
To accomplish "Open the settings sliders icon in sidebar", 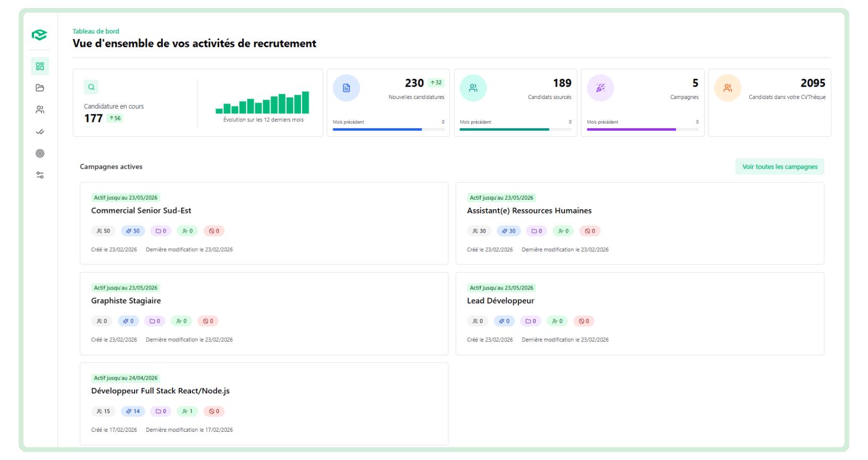I will pos(40,175).
